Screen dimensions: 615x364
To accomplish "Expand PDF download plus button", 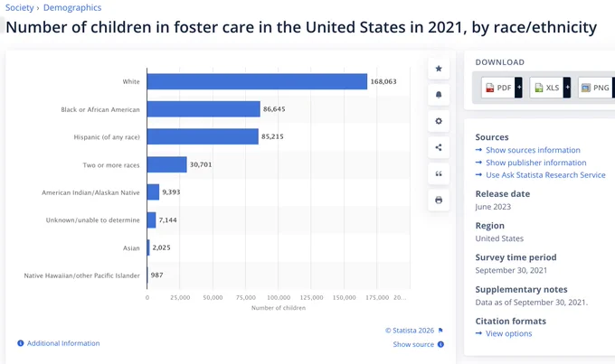I will [518, 88].
